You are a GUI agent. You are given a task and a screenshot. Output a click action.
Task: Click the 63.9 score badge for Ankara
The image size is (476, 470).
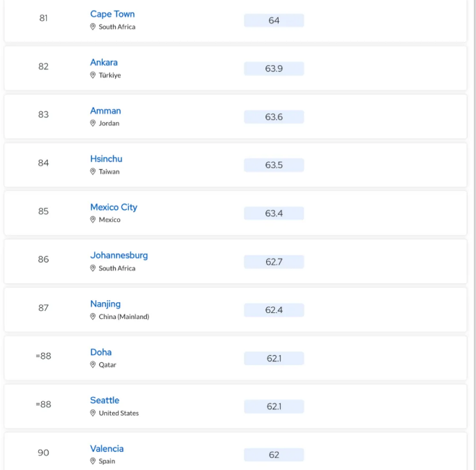(274, 69)
